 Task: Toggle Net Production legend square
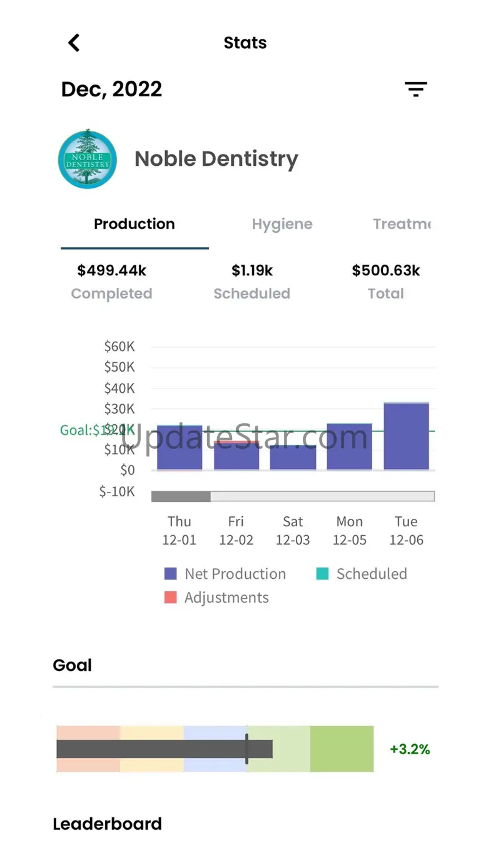pyautogui.click(x=171, y=574)
